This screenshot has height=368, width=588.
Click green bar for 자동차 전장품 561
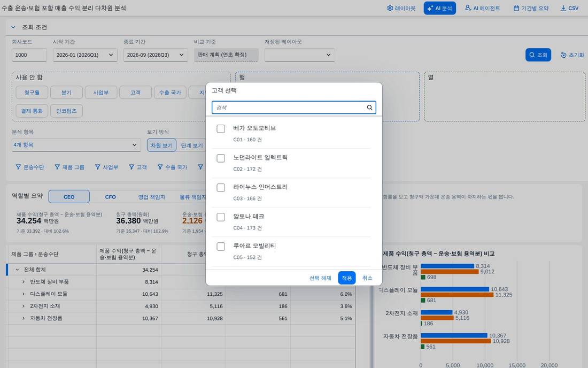click(423, 347)
